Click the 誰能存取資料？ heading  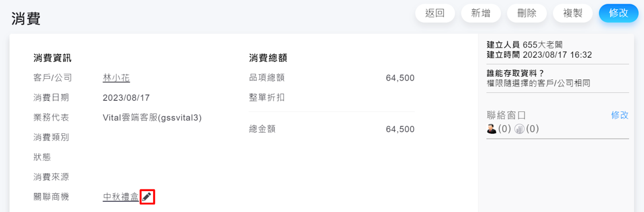coord(515,73)
